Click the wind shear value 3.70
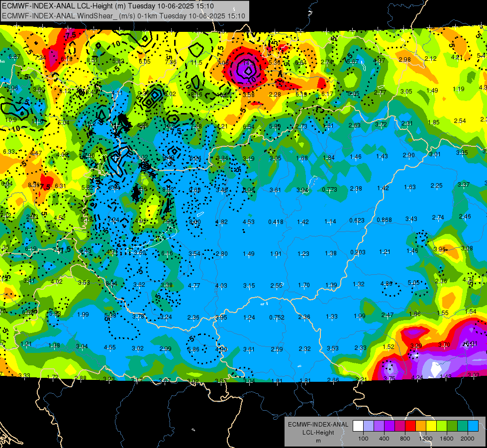 [x=444, y=344]
